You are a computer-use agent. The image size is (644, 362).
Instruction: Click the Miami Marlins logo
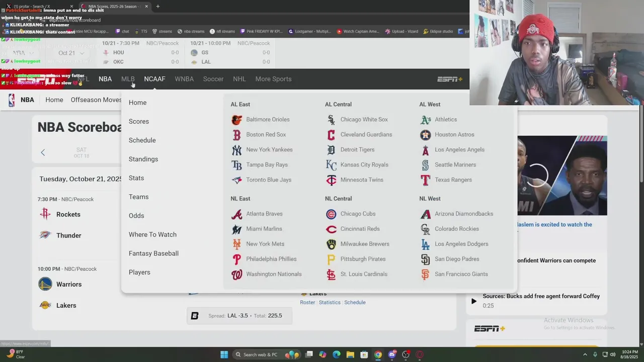(236, 229)
